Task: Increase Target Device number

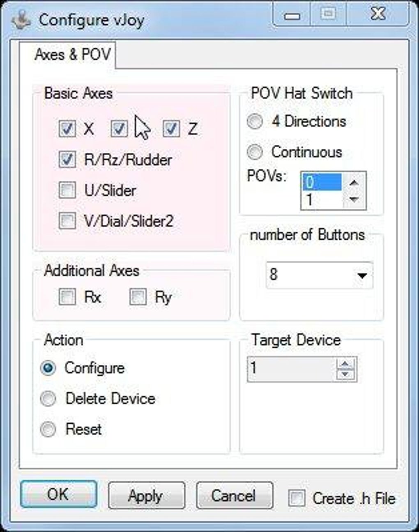Action: [x=345, y=364]
